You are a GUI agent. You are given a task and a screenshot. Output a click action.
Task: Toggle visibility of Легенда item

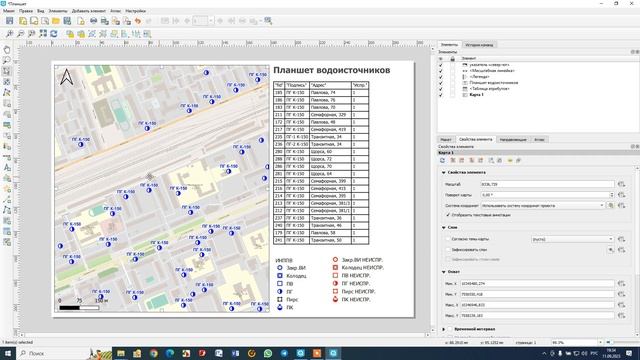tap(440, 77)
